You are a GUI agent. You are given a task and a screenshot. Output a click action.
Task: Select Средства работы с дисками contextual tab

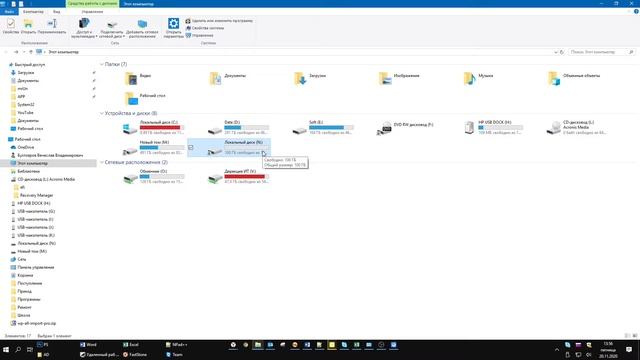92,4
